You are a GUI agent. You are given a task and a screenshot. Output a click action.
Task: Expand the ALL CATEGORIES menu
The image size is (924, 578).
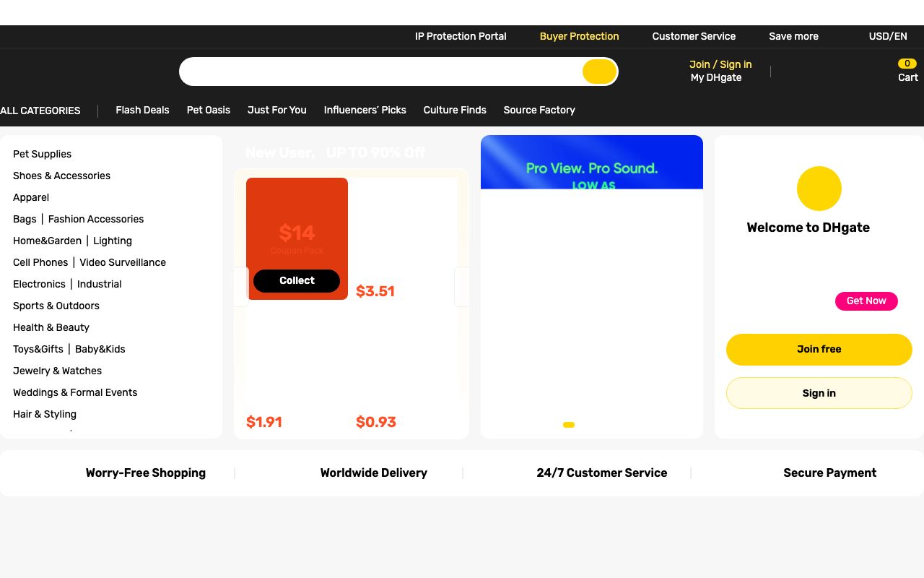point(40,111)
